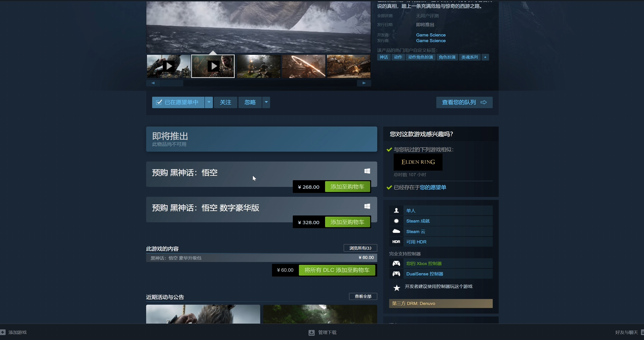644x340 pixels.
Task: Open the second forest announcement image
Action: 320,314
